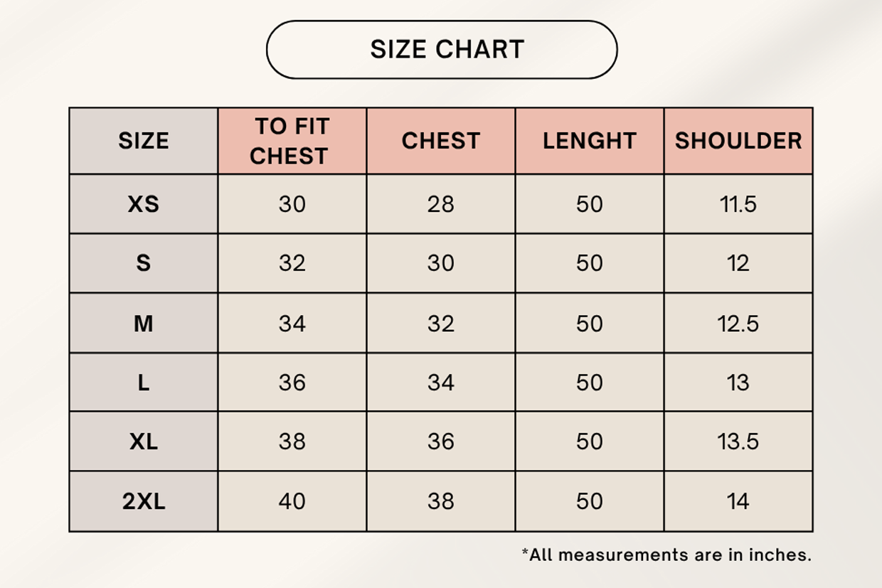Click the XS size row label
Image resolution: width=882 pixels, height=588 pixels.
144,205
